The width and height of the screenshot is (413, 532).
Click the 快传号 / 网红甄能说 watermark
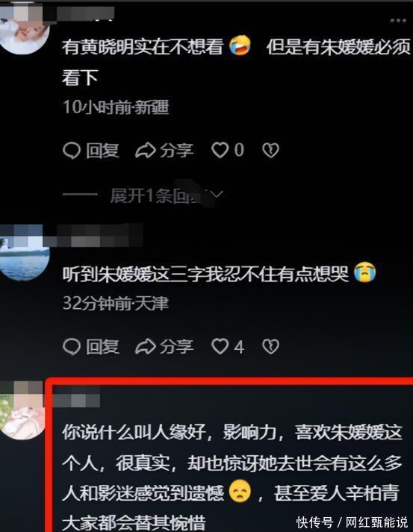[x=352, y=522]
